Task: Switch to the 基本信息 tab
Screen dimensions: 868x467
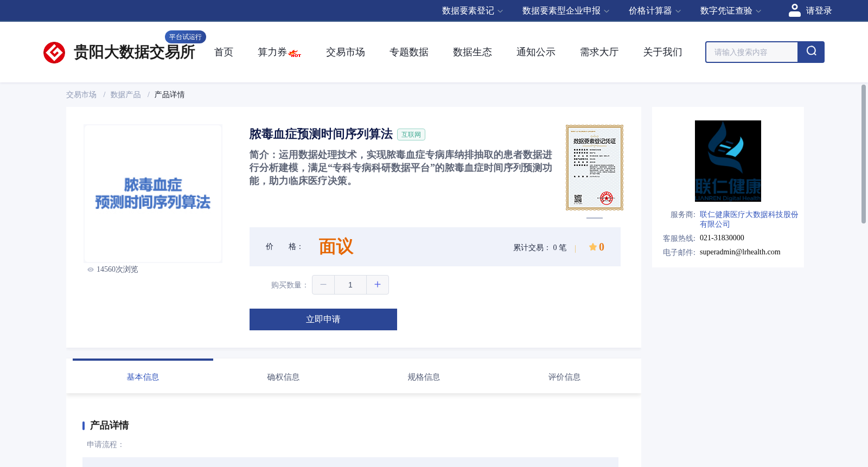Action: (x=143, y=377)
